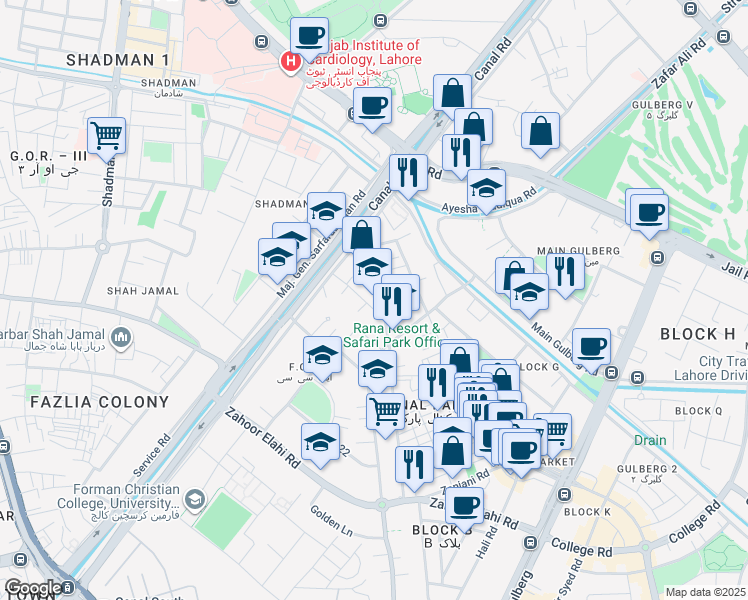Open the graduation cap marker on Zahoor Elahi Rd
Image resolution: width=748 pixels, height=600 pixels.
(319, 441)
